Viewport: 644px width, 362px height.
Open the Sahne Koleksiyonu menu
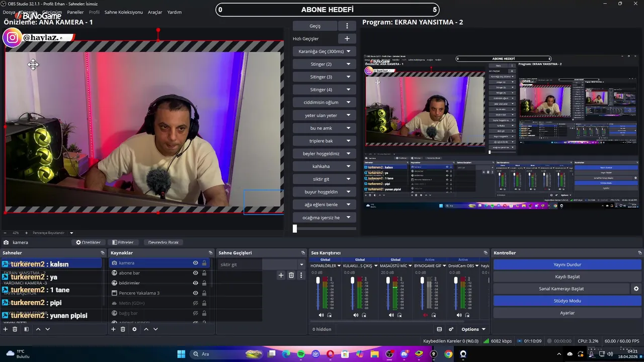click(124, 12)
